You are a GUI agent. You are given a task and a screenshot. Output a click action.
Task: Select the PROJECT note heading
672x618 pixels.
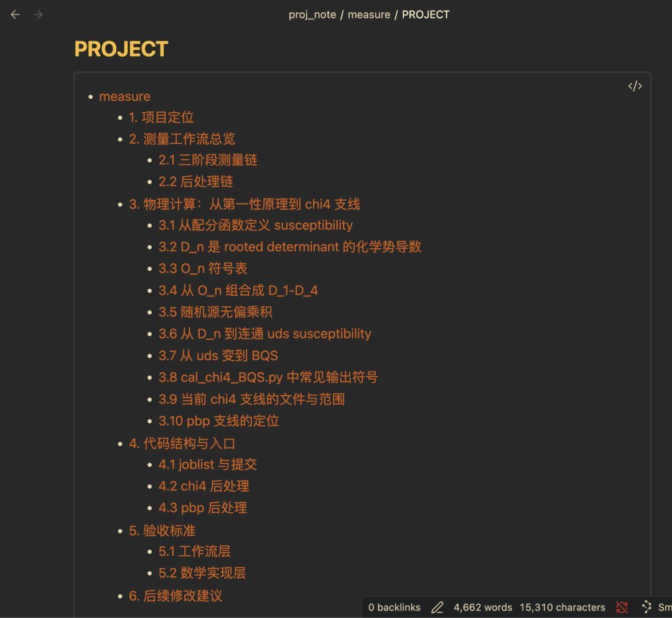(x=121, y=49)
